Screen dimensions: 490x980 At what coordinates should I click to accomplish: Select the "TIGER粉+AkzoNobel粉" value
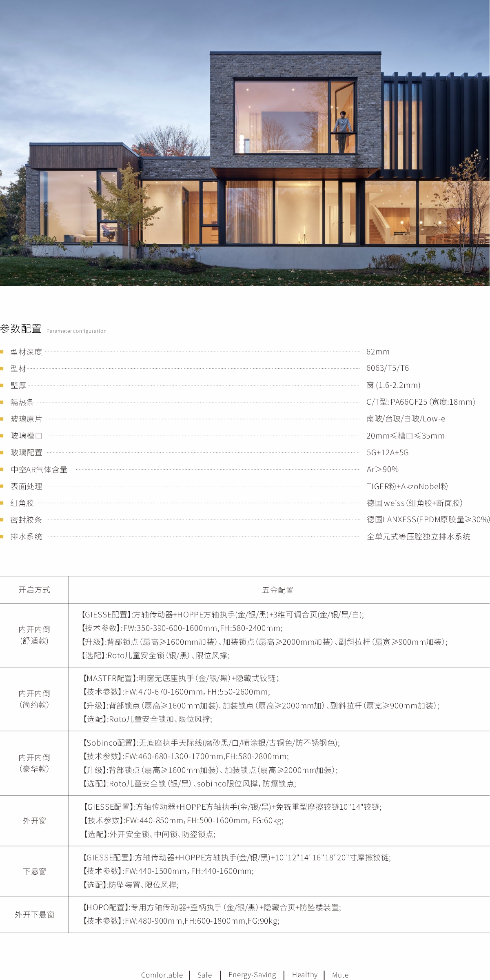407,486
